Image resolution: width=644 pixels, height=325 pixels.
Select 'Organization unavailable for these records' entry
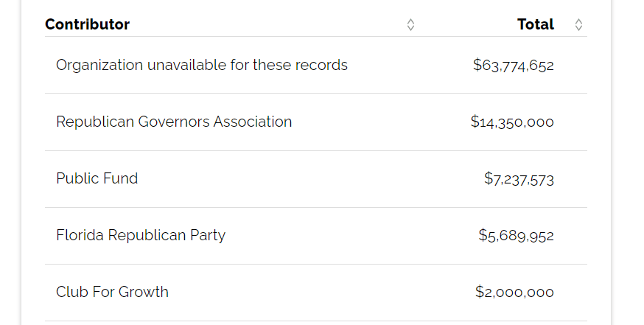click(x=201, y=65)
